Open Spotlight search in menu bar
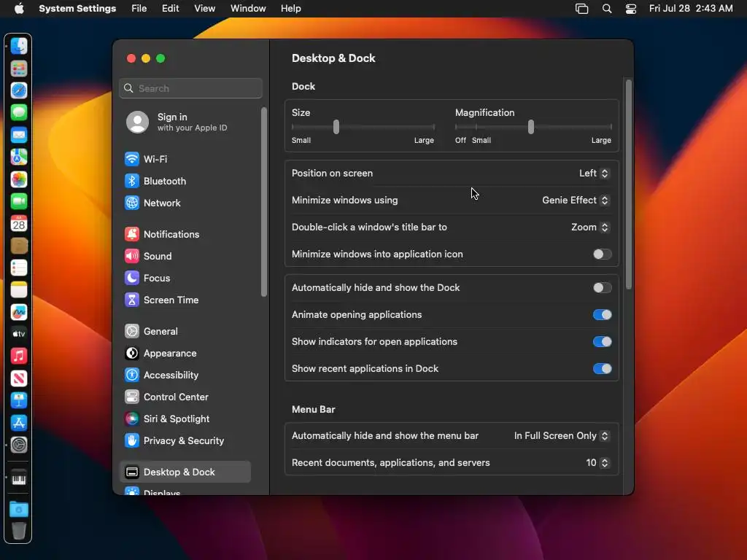 (x=606, y=9)
